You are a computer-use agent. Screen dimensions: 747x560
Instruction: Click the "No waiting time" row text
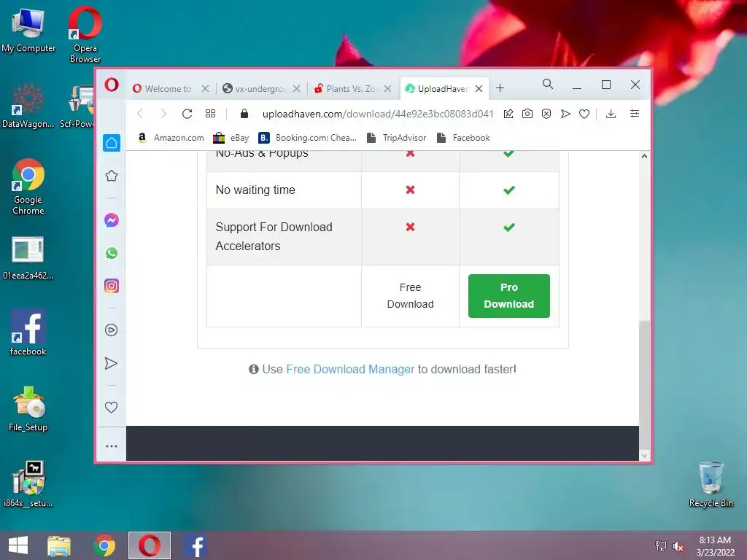[255, 190]
